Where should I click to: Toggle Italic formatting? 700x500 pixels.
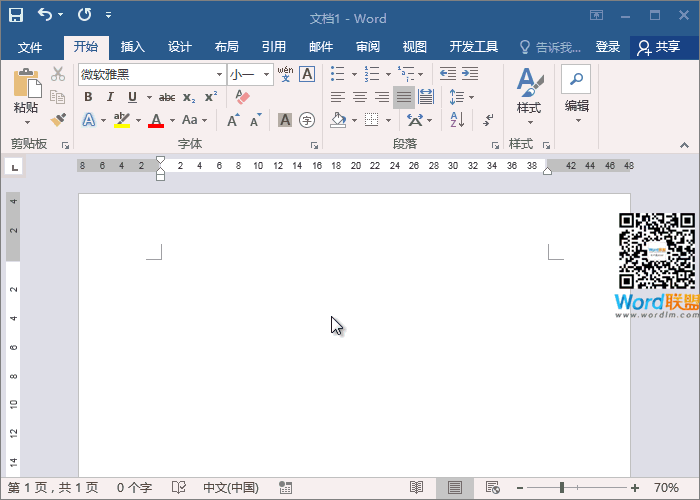[110, 97]
